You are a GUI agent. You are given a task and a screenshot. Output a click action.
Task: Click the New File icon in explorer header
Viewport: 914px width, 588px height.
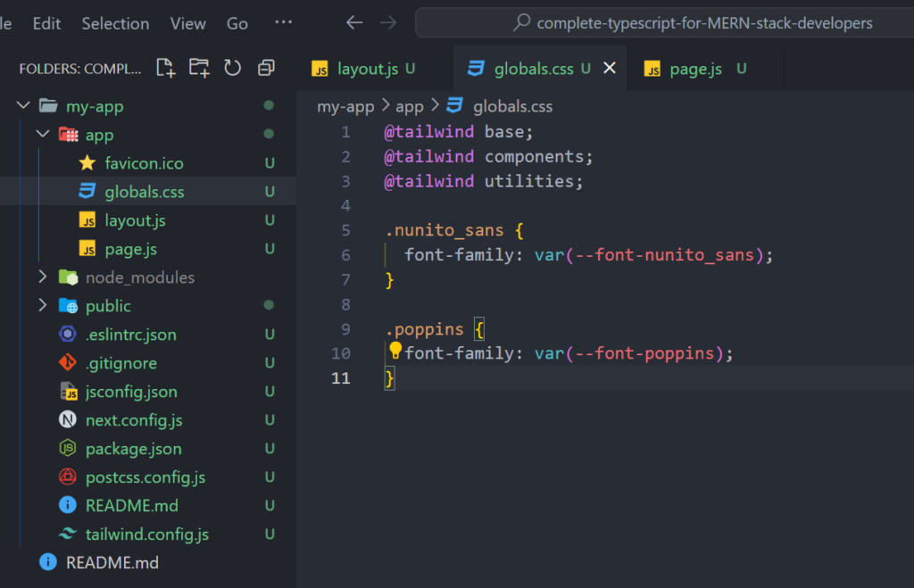[165, 69]
